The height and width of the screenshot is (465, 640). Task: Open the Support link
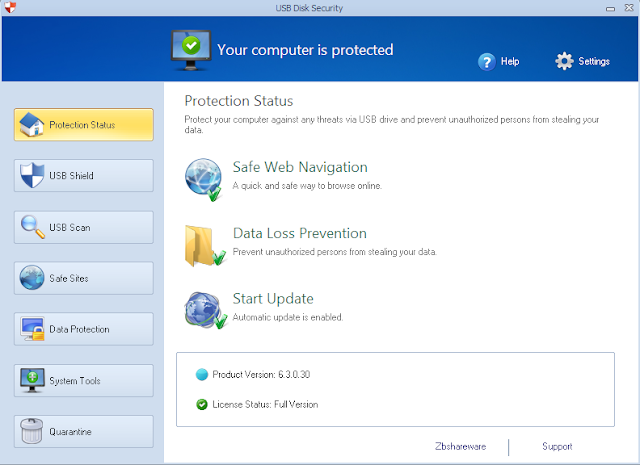tap(557, 447)
